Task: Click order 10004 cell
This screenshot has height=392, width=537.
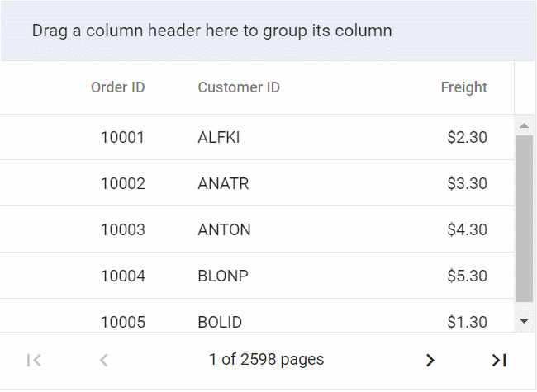Action: tap(122, 276)
